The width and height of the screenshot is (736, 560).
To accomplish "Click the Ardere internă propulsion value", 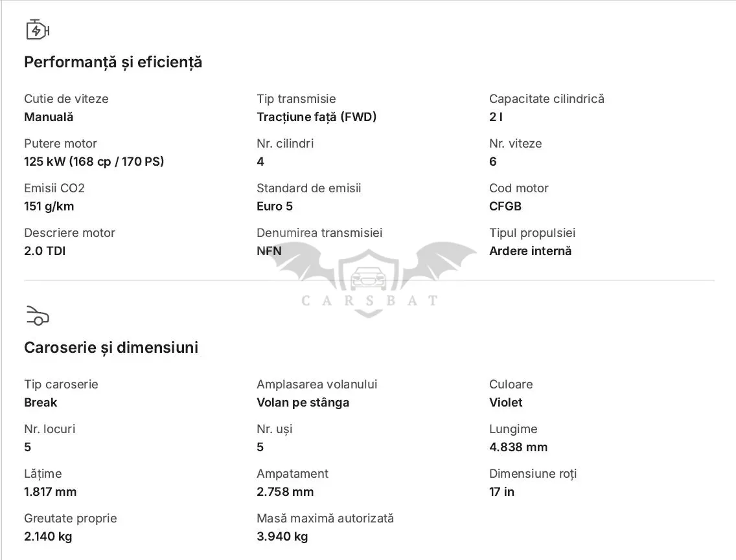I will tap(531, 251).
